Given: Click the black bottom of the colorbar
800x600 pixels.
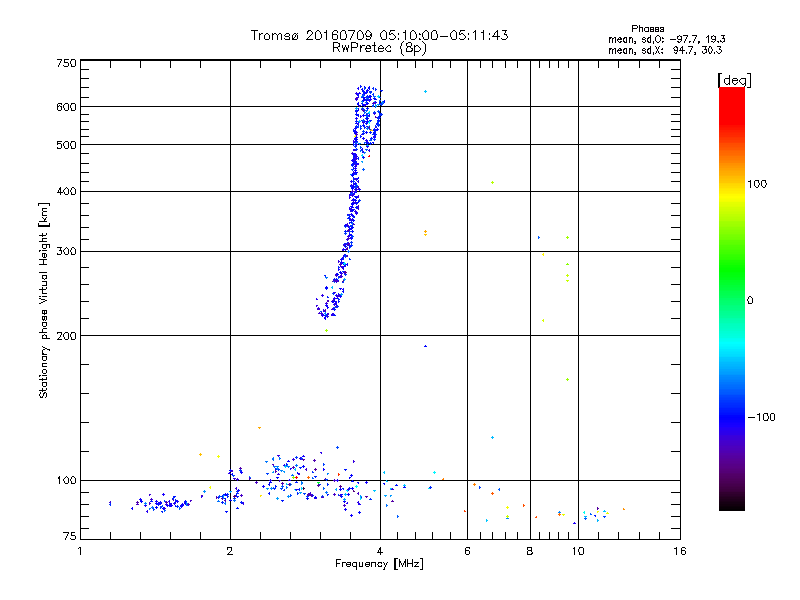Looking at the screenshot, I should coord(732,503).
